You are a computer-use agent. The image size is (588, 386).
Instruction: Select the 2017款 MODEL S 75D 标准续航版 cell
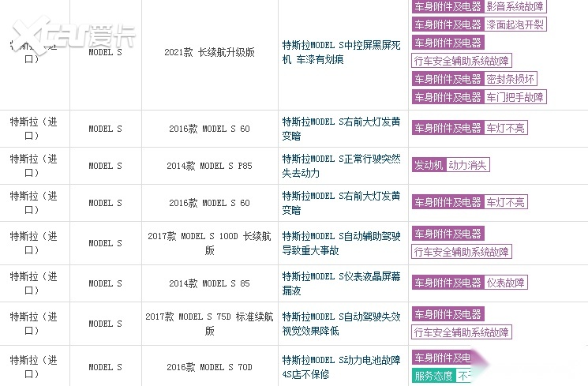[210, 324]
